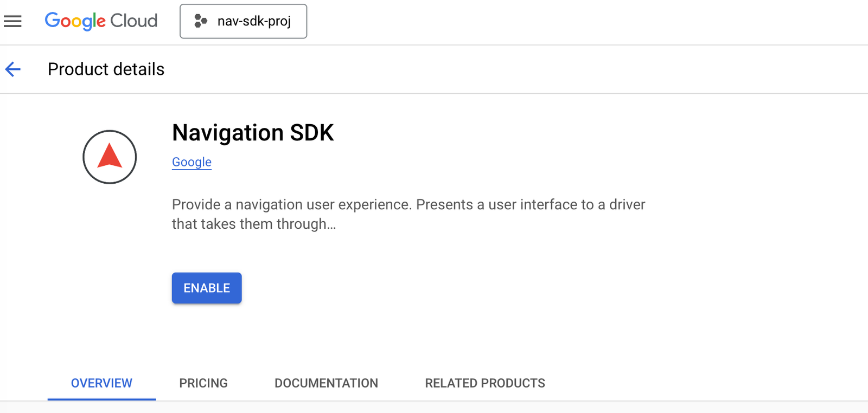This screenshot has width=868, height=413.
Task: Click the Product details page heading
Action: (106, 69)
